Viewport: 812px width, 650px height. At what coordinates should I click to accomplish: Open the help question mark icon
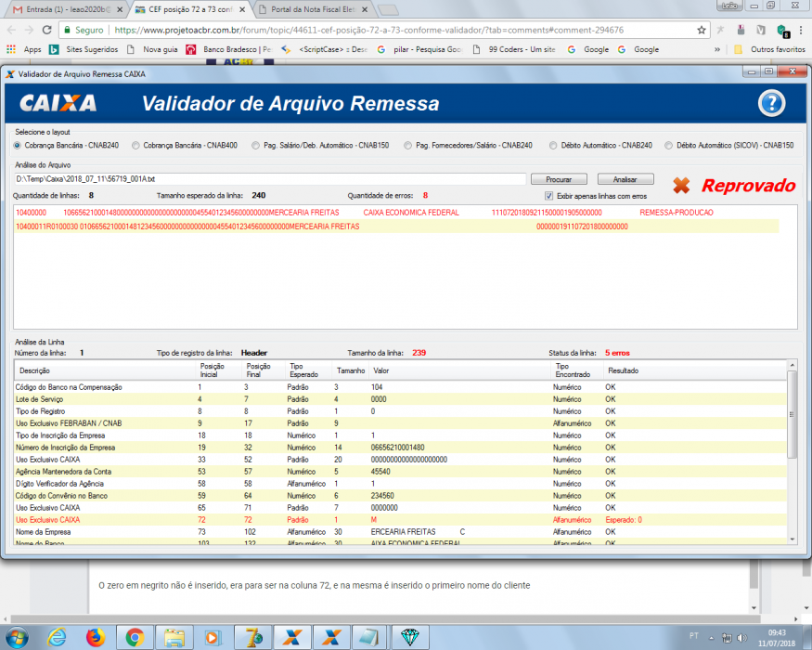tap(771, 103)
